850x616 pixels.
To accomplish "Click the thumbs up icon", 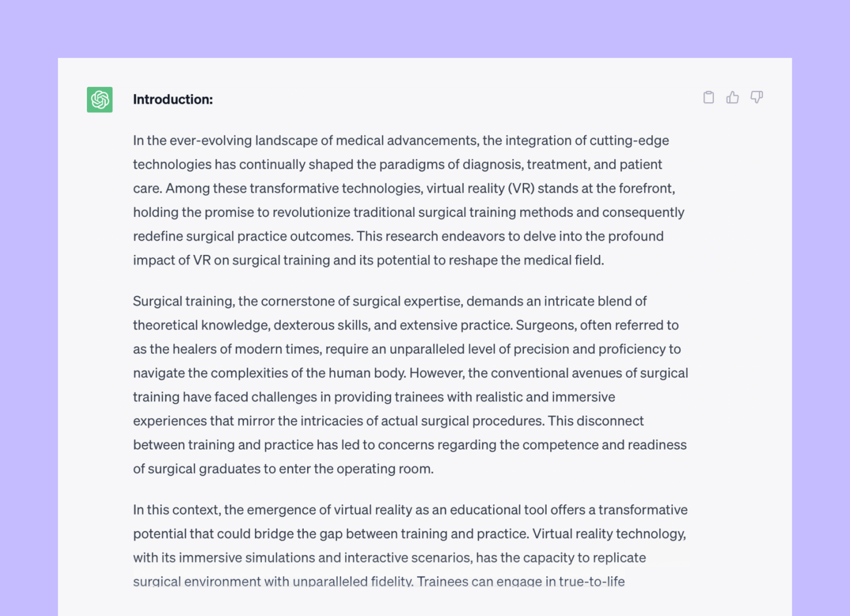I will coord(733,98).
